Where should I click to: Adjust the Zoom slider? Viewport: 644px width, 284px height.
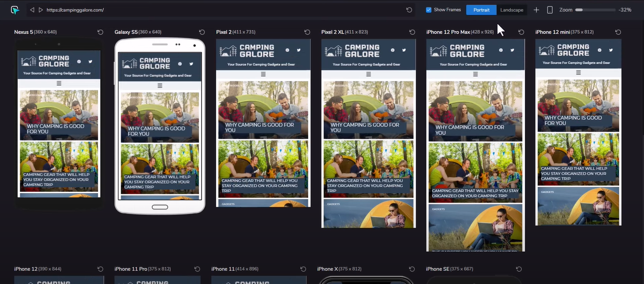tap(595, 10)
